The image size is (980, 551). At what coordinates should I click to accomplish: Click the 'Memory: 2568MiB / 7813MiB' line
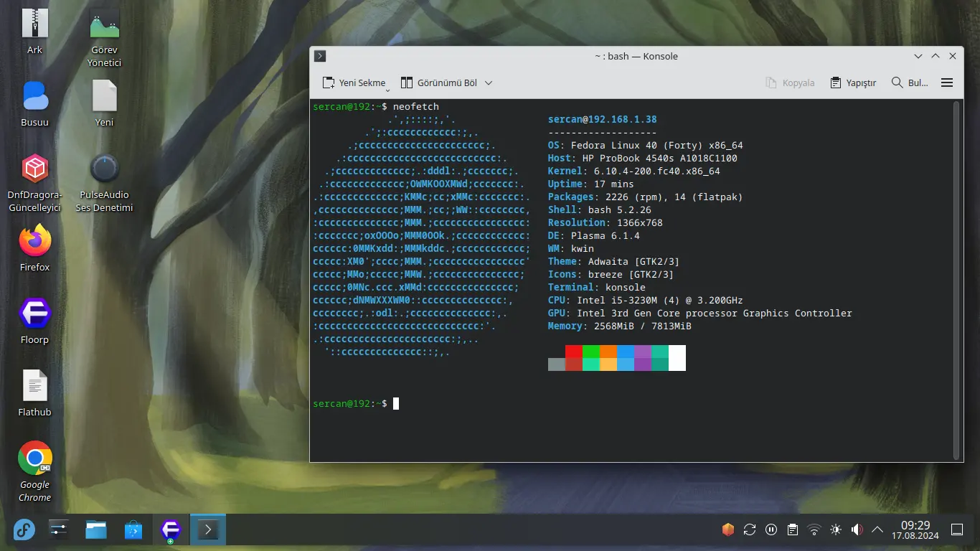click(x=620, y=326)
